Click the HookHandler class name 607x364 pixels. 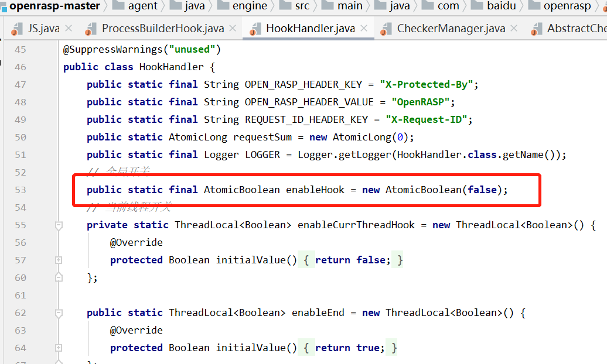171,67
